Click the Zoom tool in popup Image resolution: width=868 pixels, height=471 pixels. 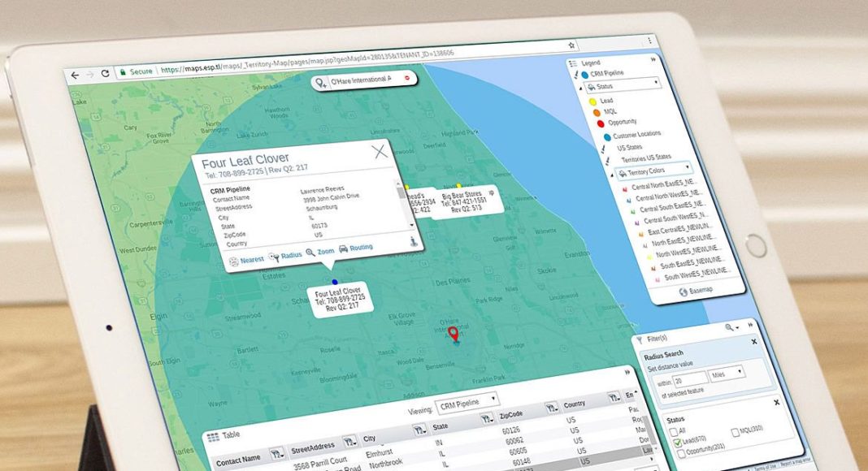click(x=320, y=252)
